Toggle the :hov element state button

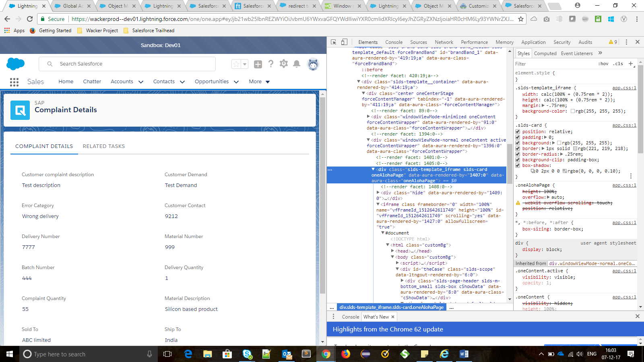[x=603, y=64]
